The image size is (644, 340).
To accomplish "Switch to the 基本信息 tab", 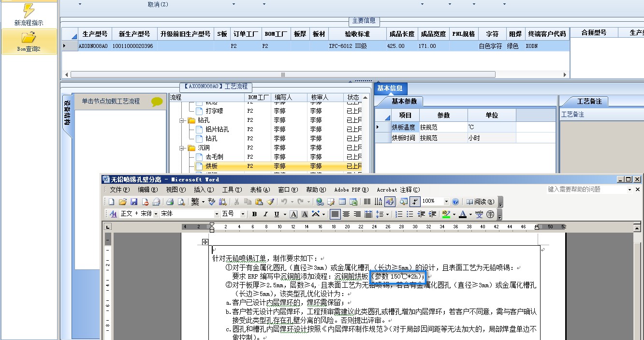I will click(x=390, y=89).
